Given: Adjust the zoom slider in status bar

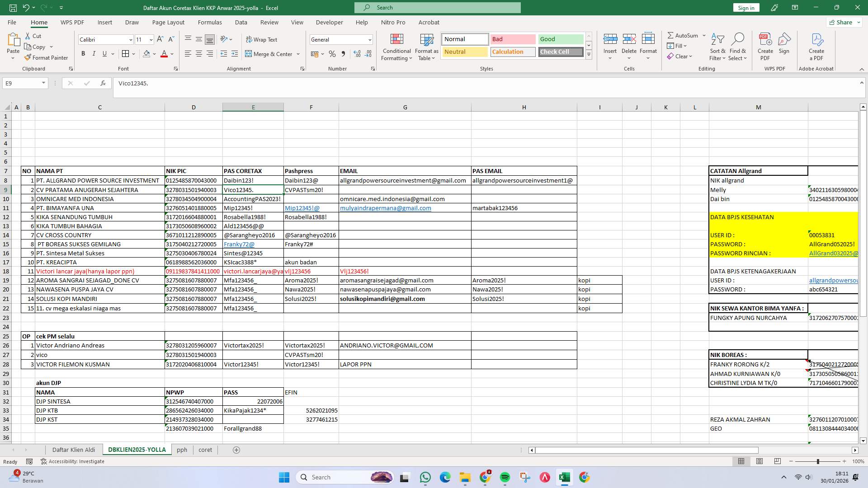Looking at the screenshot, I should [x=819, y=461].
